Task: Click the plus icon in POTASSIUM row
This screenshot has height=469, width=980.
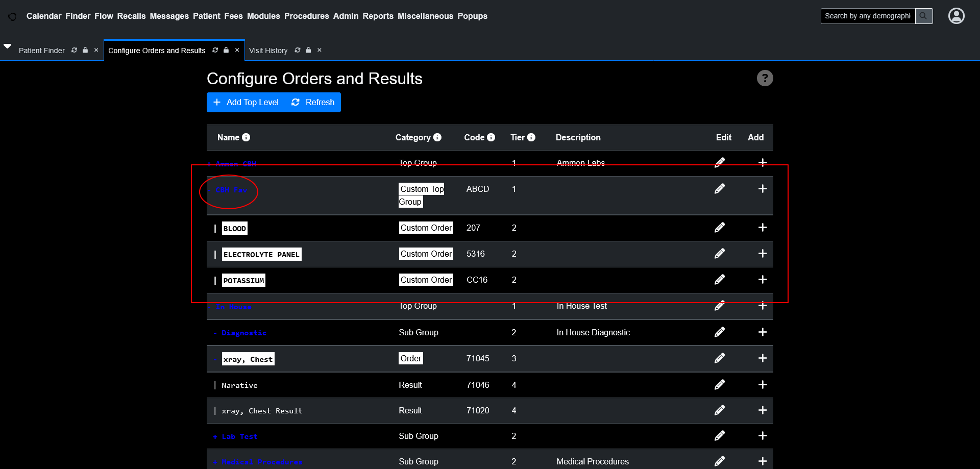Action: click(763, 280)
